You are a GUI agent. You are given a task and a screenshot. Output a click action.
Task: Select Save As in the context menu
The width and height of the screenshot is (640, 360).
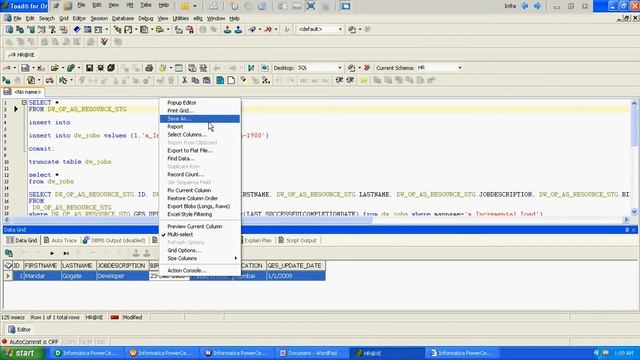(200, 119)
